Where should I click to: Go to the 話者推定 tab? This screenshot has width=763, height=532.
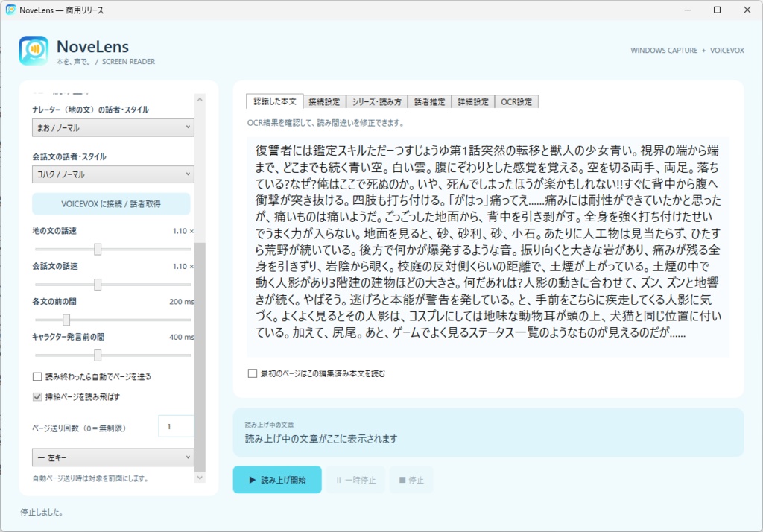point(430,102)
